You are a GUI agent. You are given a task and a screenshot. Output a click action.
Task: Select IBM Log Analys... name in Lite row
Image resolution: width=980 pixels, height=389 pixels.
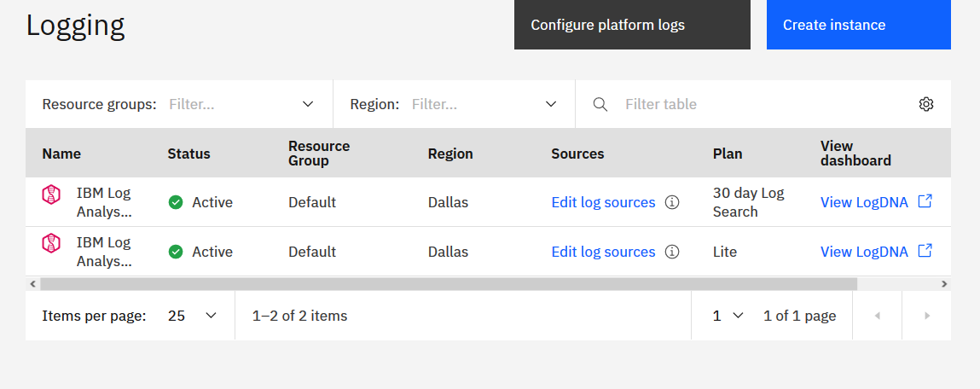pyautogui.click(x=104, y=252)
